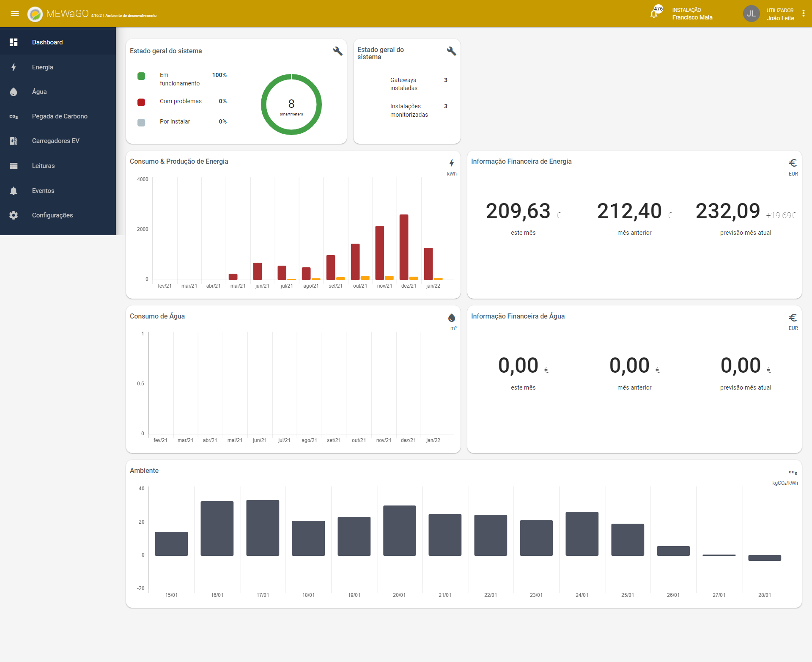Click the 17/01 bar in Ambiente chart

(263, 528)
